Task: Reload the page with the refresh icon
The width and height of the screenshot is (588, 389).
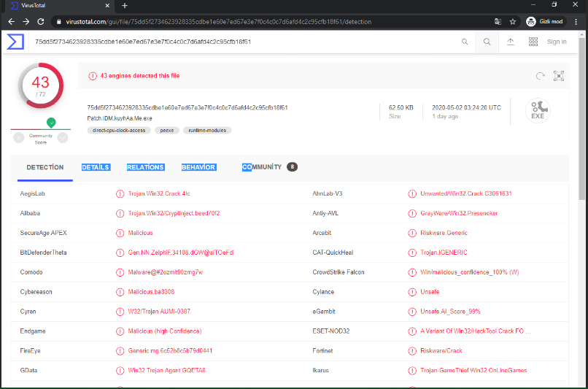Action: [41, 22]
